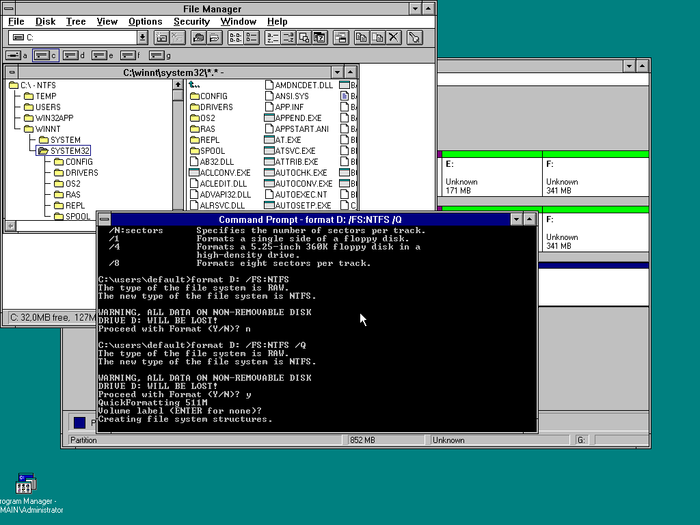The width and height of the screenshot is (700, 525).
Task: Switch to drive e in drive bar
Action: [x=105, y=55]
